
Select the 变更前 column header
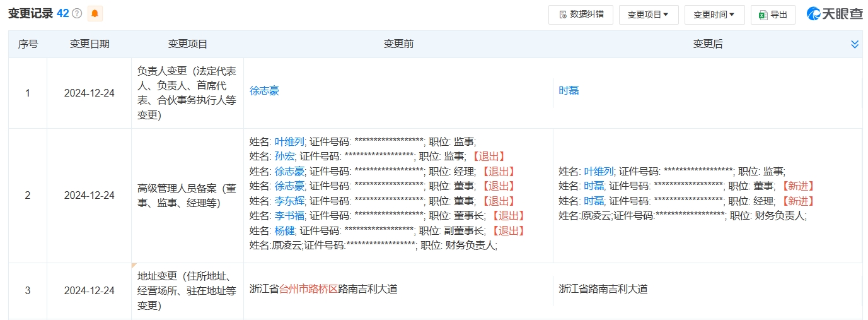pos(398,44)
